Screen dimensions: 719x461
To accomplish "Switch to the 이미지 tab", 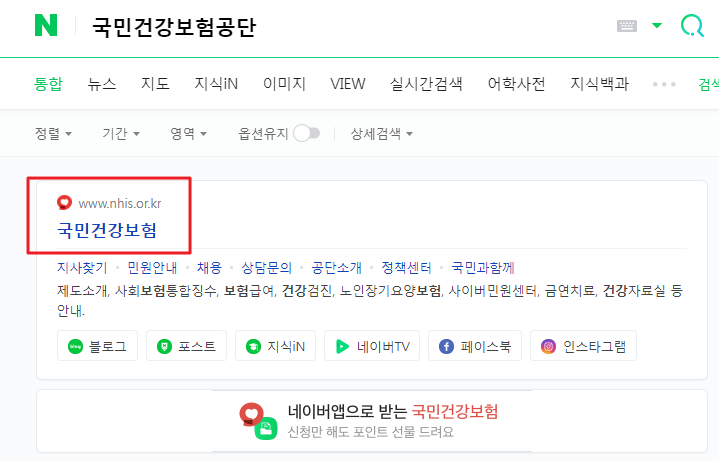I will coord(284,84).
